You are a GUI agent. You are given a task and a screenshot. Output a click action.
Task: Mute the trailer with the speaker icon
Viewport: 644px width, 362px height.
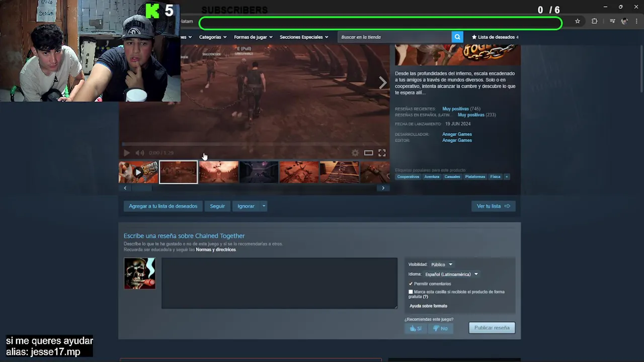point(140,153)
